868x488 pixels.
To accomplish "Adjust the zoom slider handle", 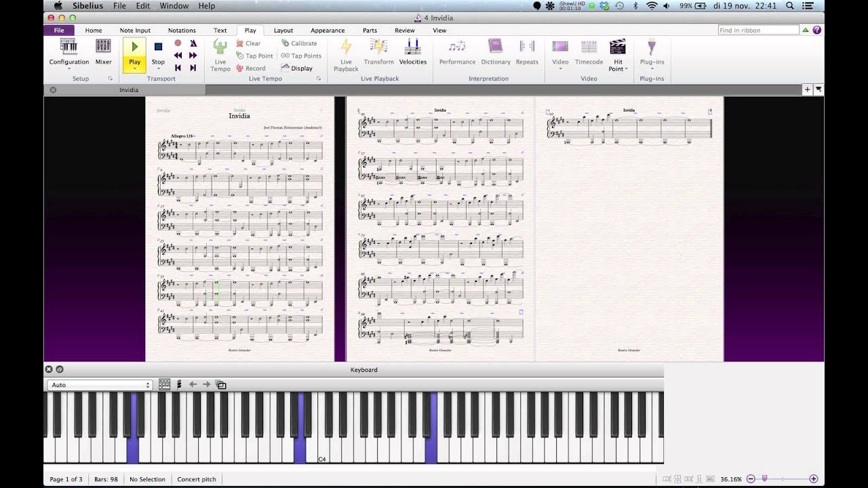I will point(764,479).
